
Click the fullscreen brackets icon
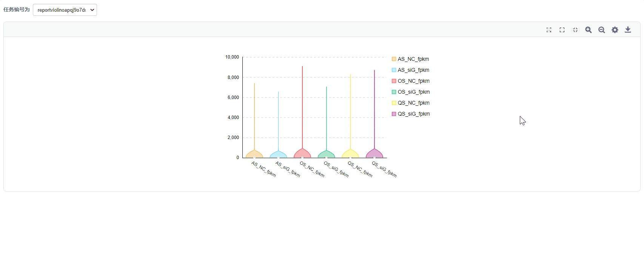[562, 30]
